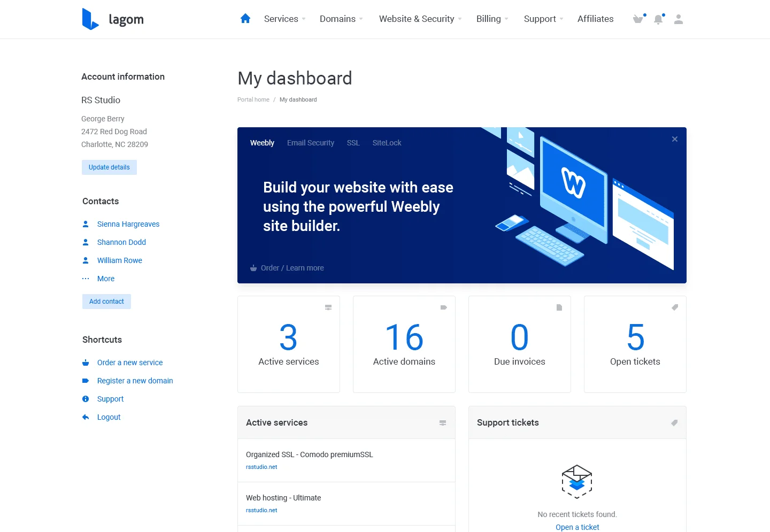Click the basket icon beside Order / Learn more
Viewport: 770px width, 532px height.
pyautogui.click(x=253, y=268)
